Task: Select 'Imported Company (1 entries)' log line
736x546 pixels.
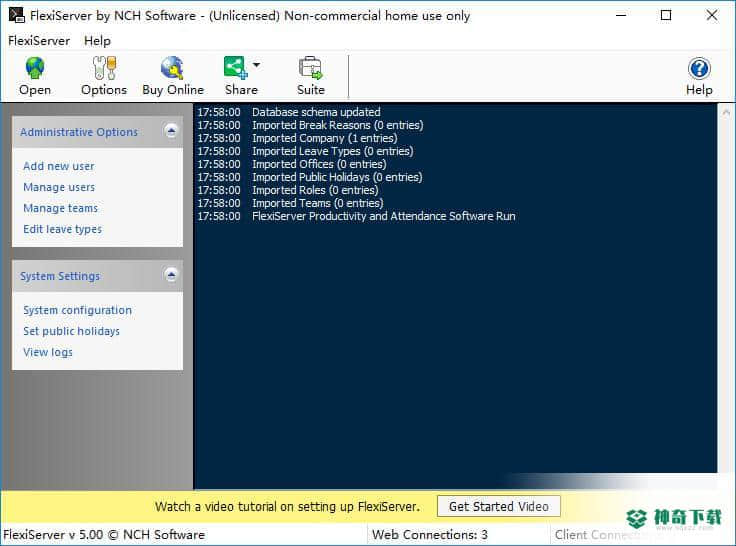Action: pyautogui.click(x=324, y=138)
